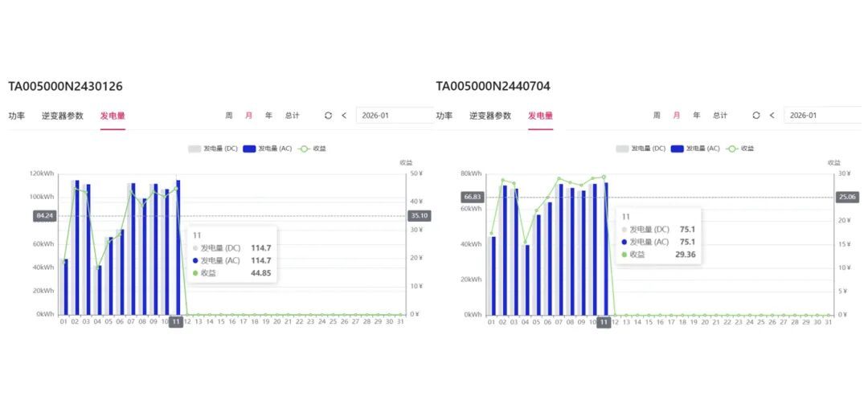Switch to 功率 tab in left panel

(16, 116)
